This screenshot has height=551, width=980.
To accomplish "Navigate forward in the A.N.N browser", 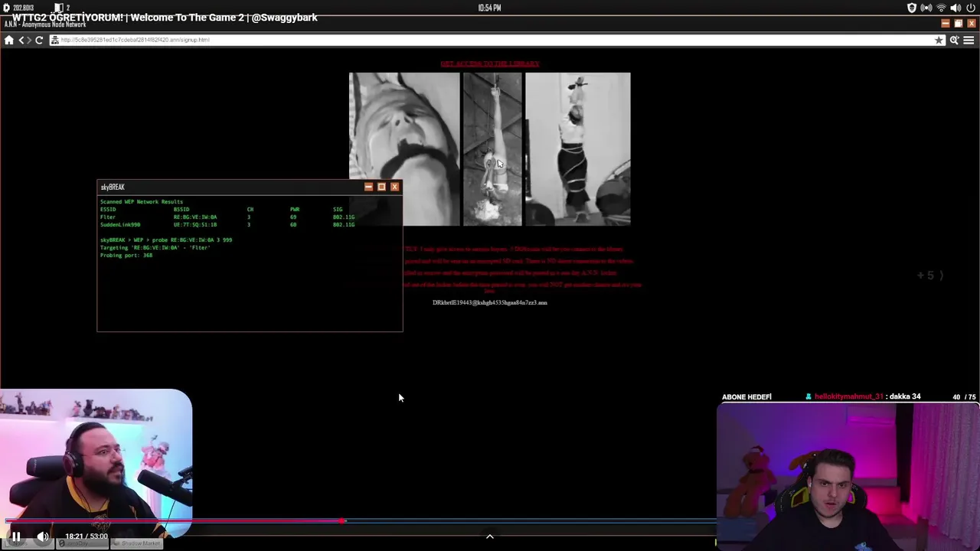I will coord(29,40).
